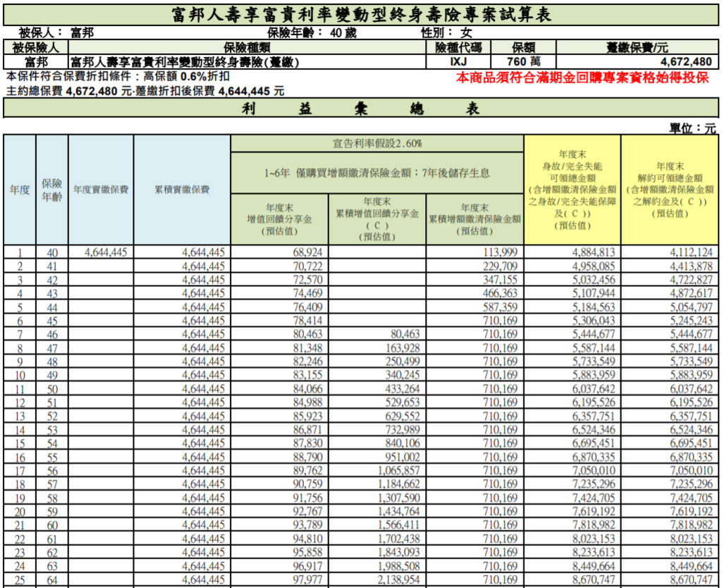Select the 年度 column header
The image size is (722, 588).
click(x=19, y=190)
